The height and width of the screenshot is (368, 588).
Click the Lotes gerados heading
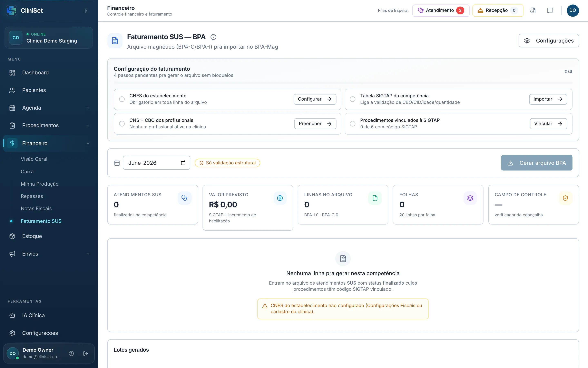[x=131, y=350]
